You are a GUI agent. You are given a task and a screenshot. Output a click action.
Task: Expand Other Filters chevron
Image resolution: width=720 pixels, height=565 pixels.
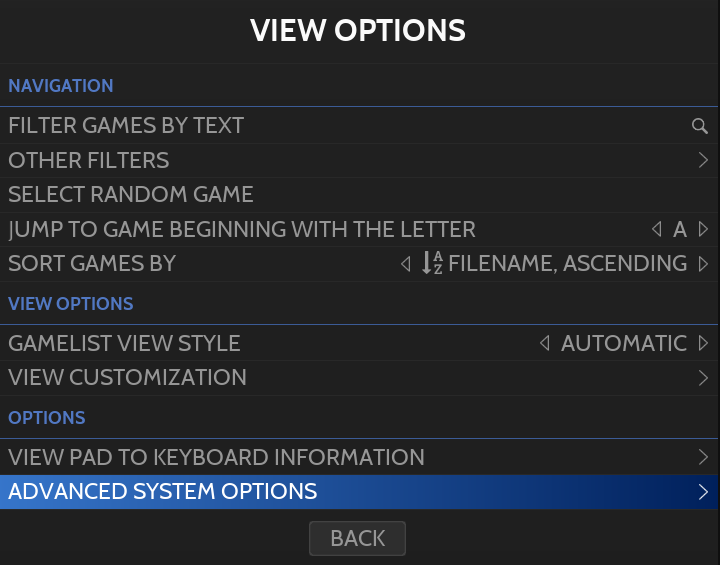703,160
